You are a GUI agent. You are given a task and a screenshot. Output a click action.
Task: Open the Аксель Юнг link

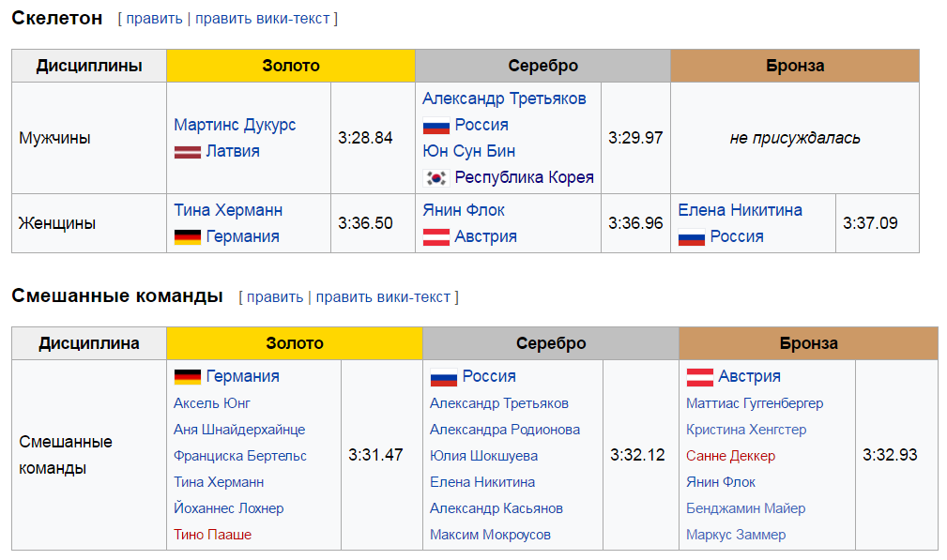211,403
